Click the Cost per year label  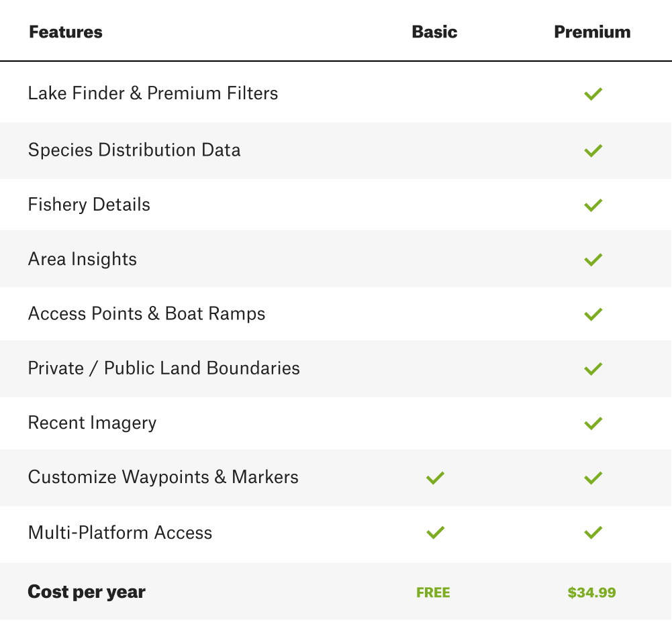87,592
